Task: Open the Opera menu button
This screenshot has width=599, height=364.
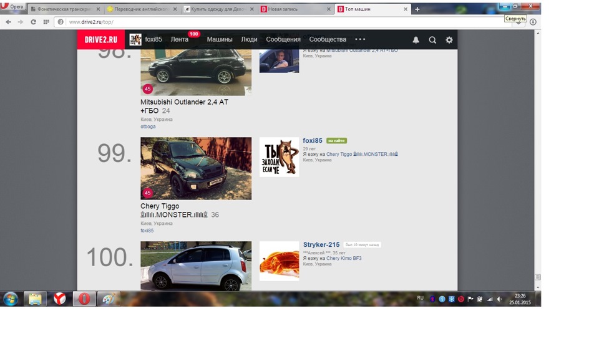Action: [x=12, y=6]
